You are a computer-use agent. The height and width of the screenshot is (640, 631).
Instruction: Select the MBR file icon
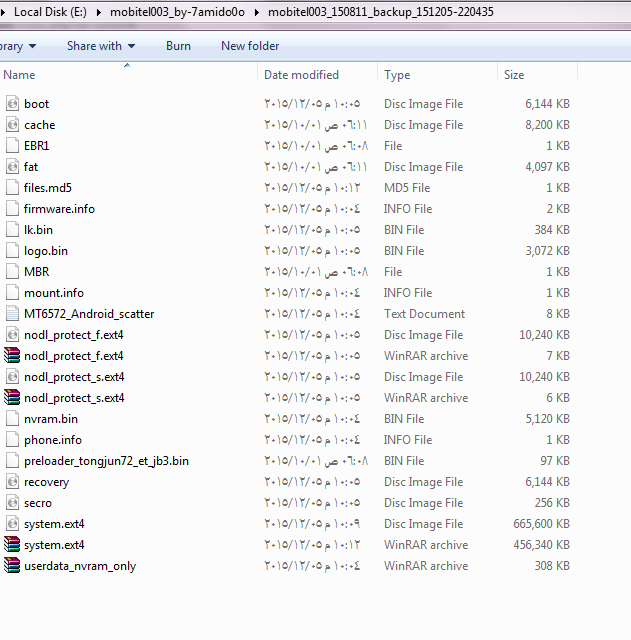click(13, 272)
